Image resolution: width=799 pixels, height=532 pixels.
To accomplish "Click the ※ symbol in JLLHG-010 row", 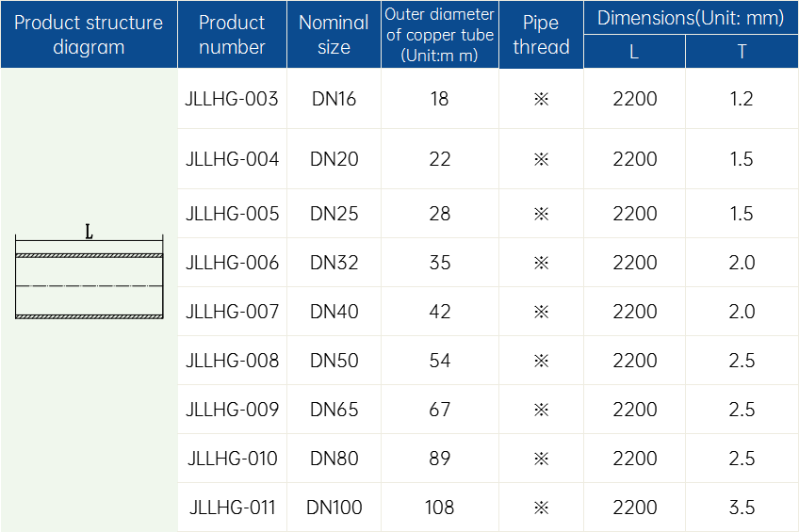I will tap(541, 459).
